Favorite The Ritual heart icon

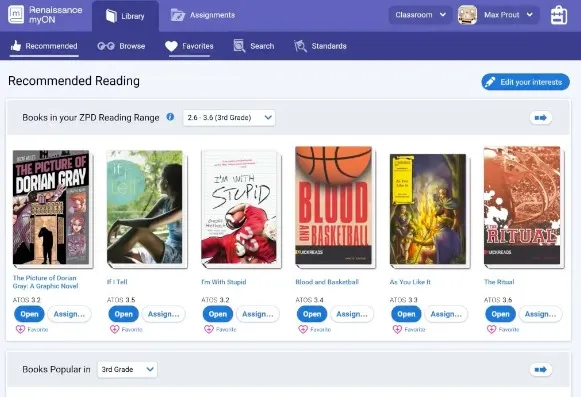click(x=491, y=329)
